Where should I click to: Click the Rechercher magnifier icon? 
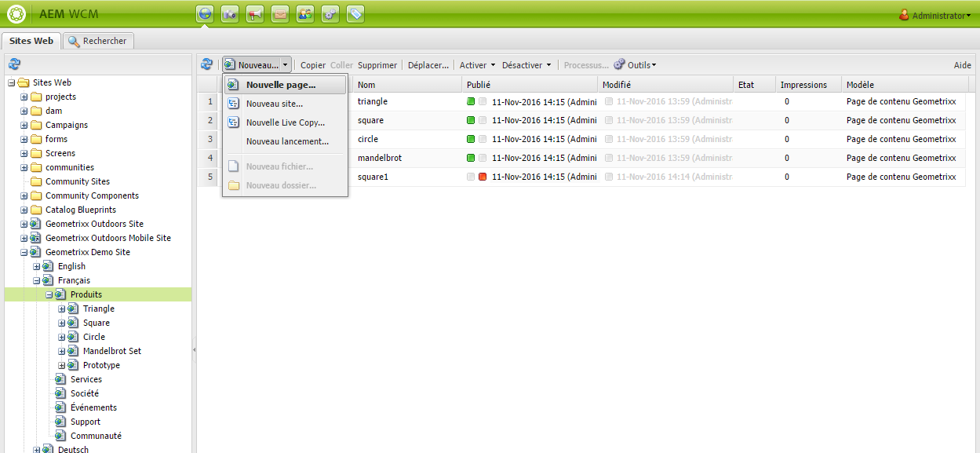(x=75, y=41)
